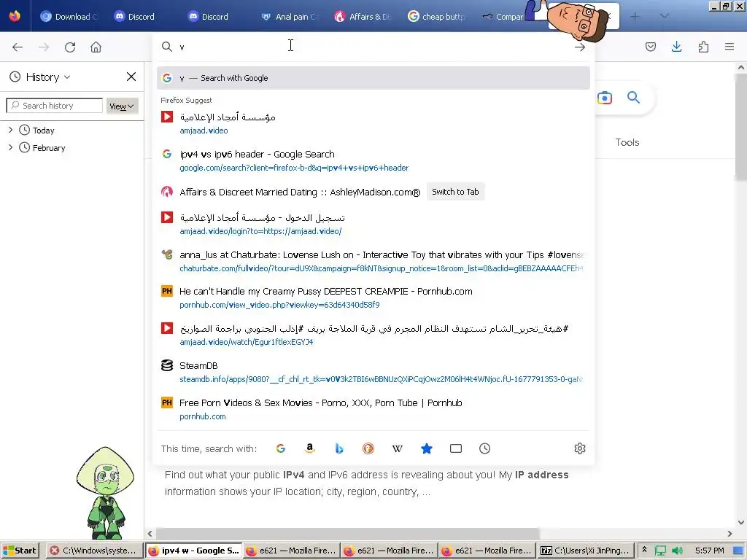Open search settings gear icon
Image resolution: width=747 pixels, height=560 pixels.
[579, 448]
